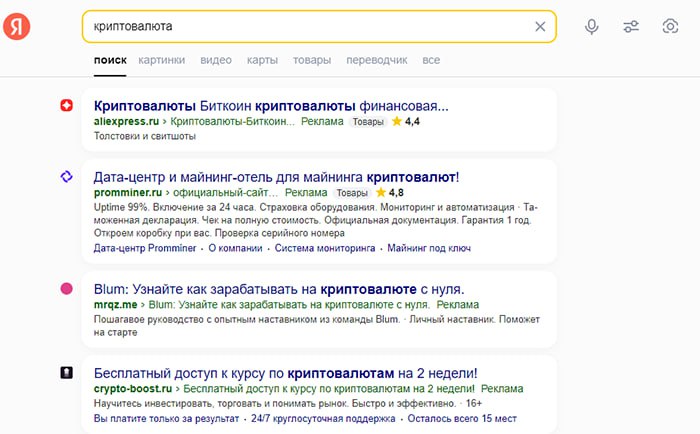Image resolution: width=700 pixels, height=434 pixels.
Task: Expand the все tab
Action: click(x=431, y=60)
